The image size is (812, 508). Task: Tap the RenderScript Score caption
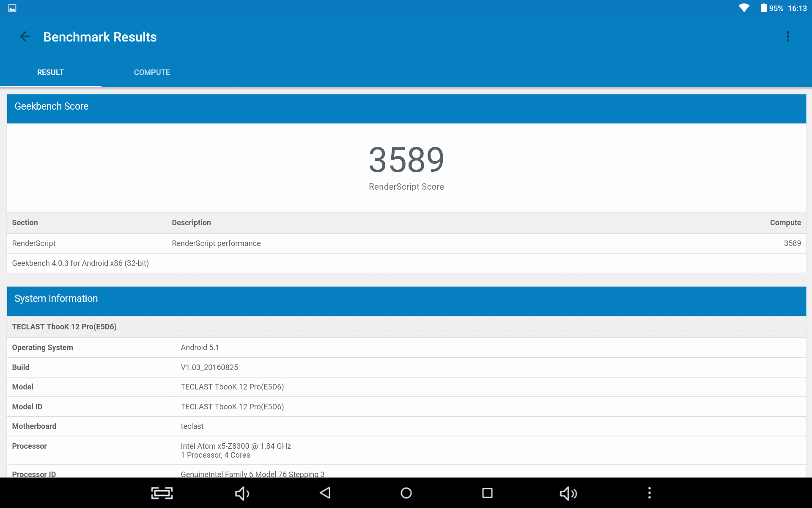coord(406,187)
